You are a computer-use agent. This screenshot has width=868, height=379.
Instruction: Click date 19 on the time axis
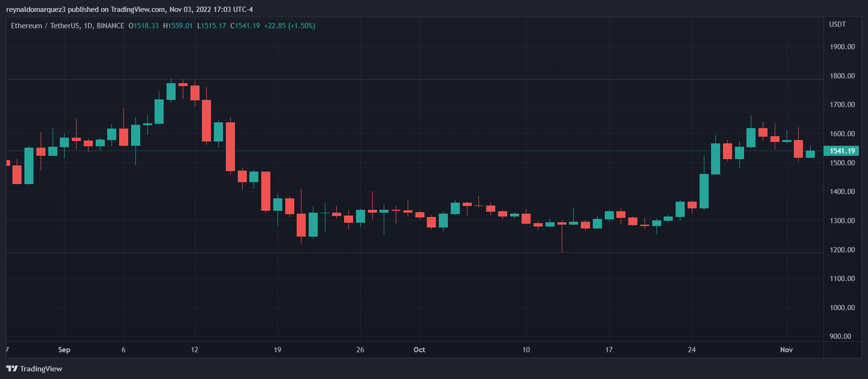(x=278, y=350)
